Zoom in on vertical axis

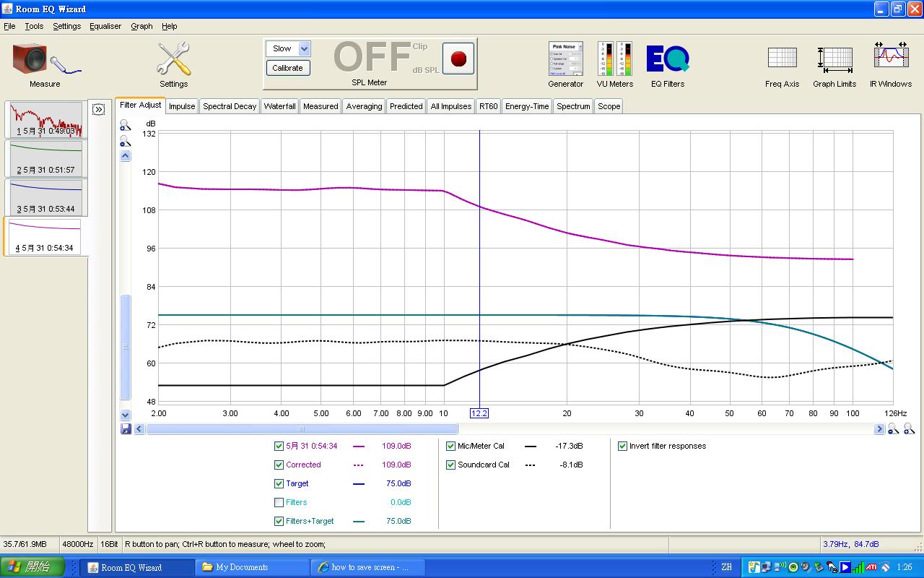pyautogui.click(x=126, y=126)
